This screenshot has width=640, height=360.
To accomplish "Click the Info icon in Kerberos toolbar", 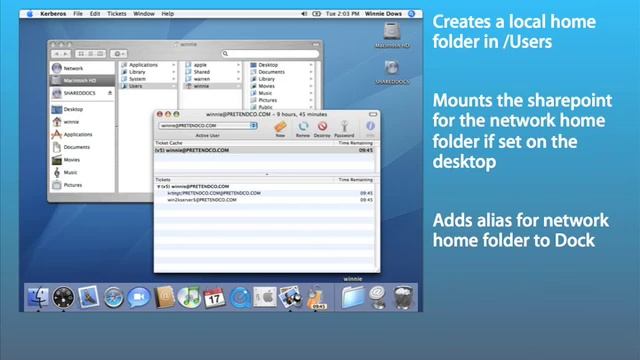I will (x=370, y=126).
